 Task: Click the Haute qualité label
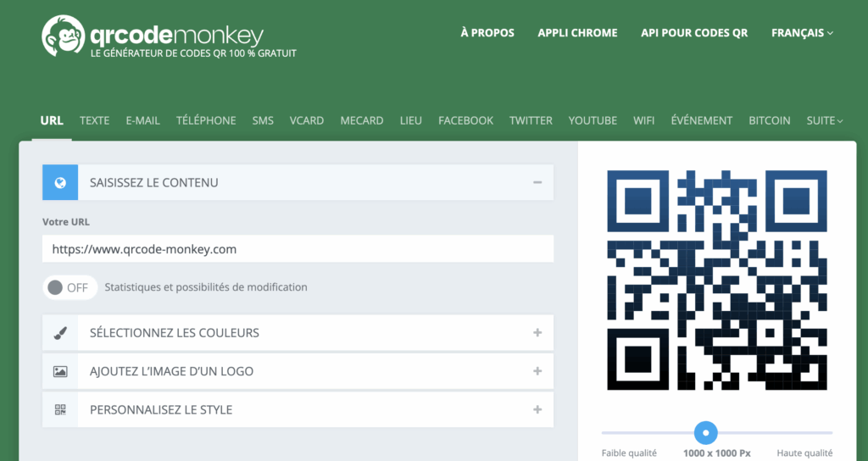coord(805,453)
